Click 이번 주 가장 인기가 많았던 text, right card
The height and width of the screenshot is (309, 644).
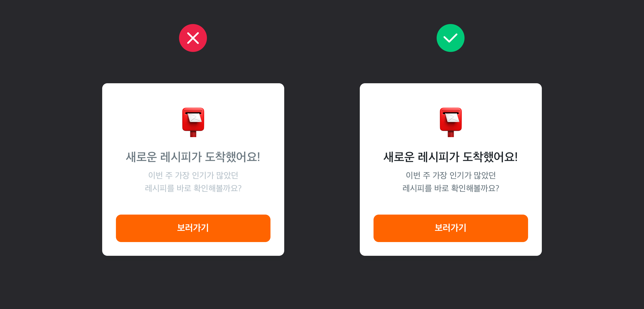[450, 175]
